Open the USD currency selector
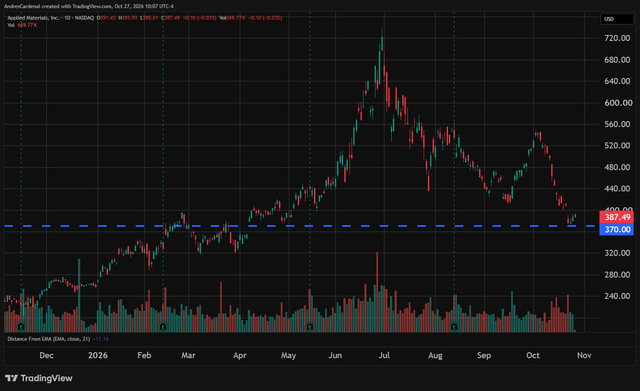 click(x=617, y=19)
